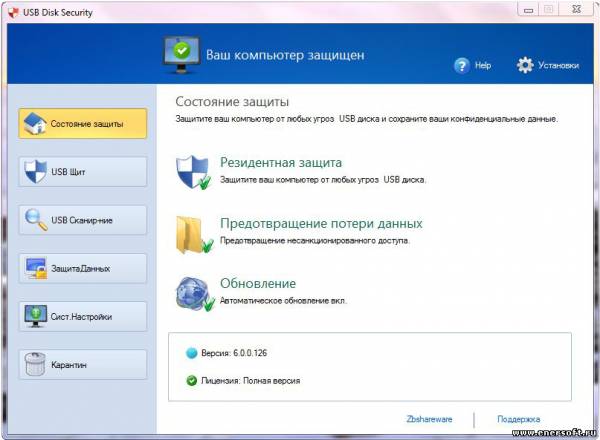
Task: Open the Резидентная защита heading
Action: click(x=281, y=162)
